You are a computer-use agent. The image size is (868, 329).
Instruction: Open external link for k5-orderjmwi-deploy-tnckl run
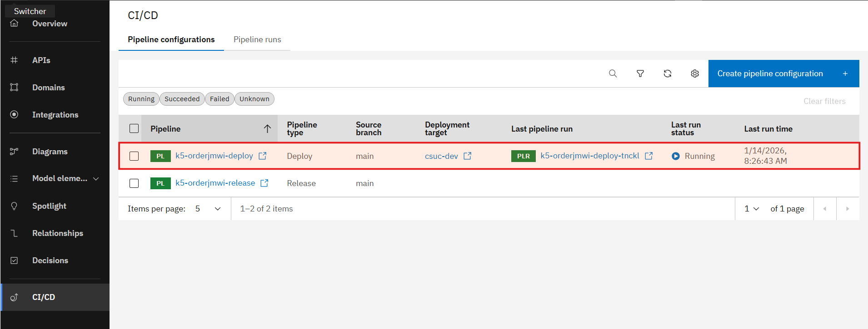pos(649,156)
